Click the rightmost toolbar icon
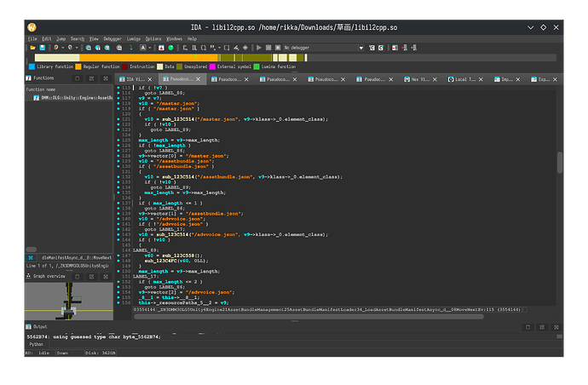588x385 pixels. click(x=414, y=48)
